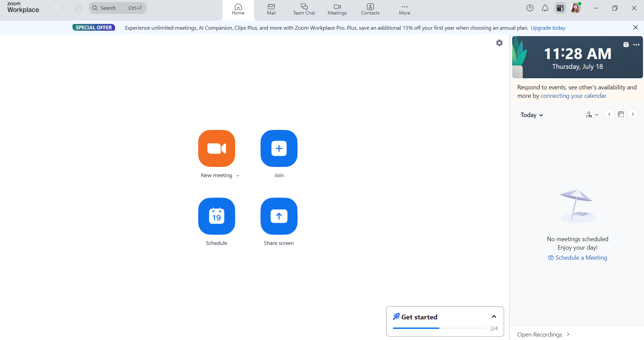This screenshot has width=644, height=340.
Task: Open the help question mark icon
Action: [530, 8]
